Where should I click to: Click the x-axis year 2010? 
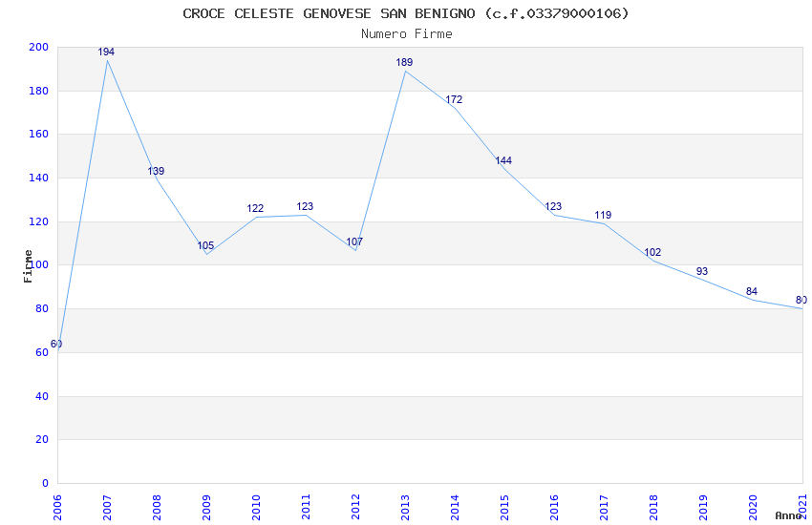click(256, 507)
